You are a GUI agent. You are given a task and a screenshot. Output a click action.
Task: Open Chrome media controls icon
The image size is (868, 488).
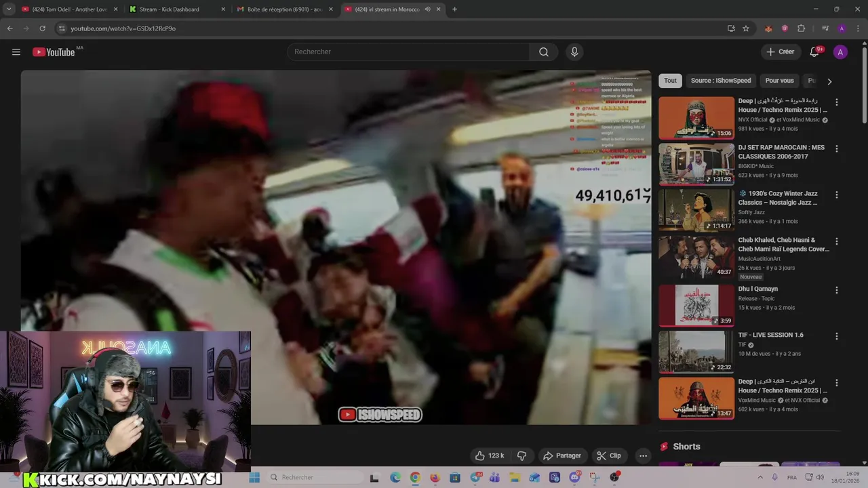click(x=825, y=28)
